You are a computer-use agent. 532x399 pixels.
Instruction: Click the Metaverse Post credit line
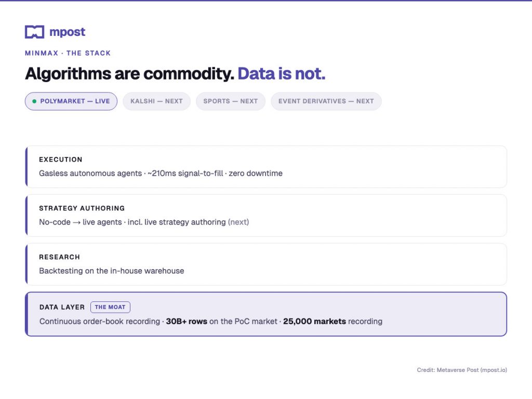pos(462,370)
